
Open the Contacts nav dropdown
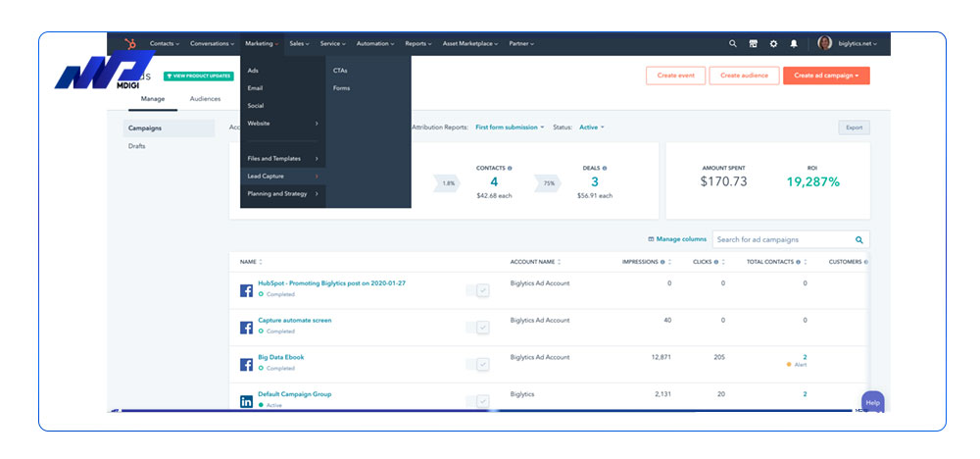[165, 44]
